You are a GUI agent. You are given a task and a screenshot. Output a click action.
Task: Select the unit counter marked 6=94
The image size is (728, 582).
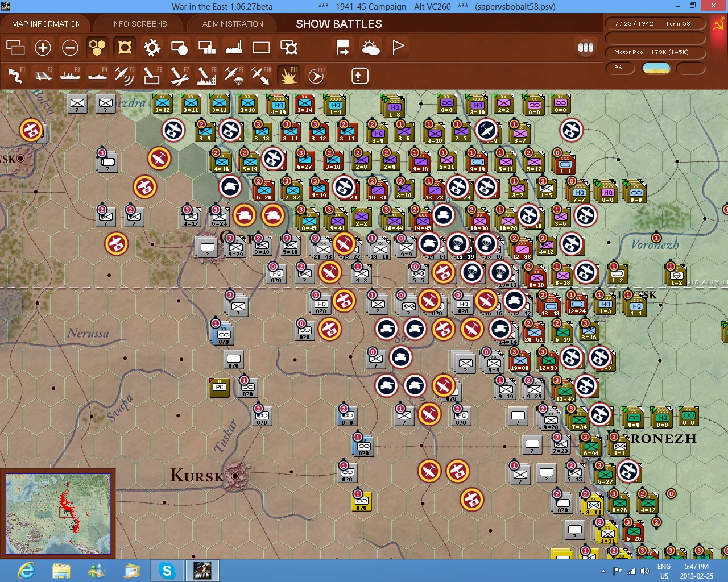[591, 447]
